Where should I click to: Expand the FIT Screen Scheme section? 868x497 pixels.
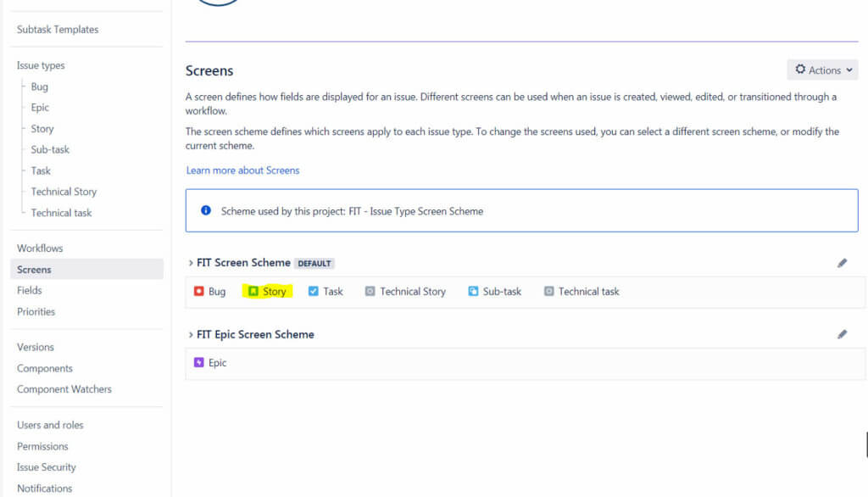coord(191,263)
